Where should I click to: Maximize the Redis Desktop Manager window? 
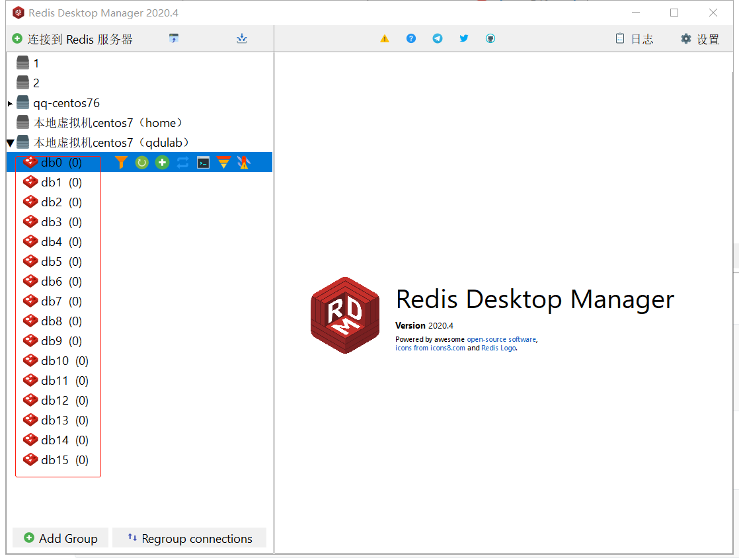674,13
